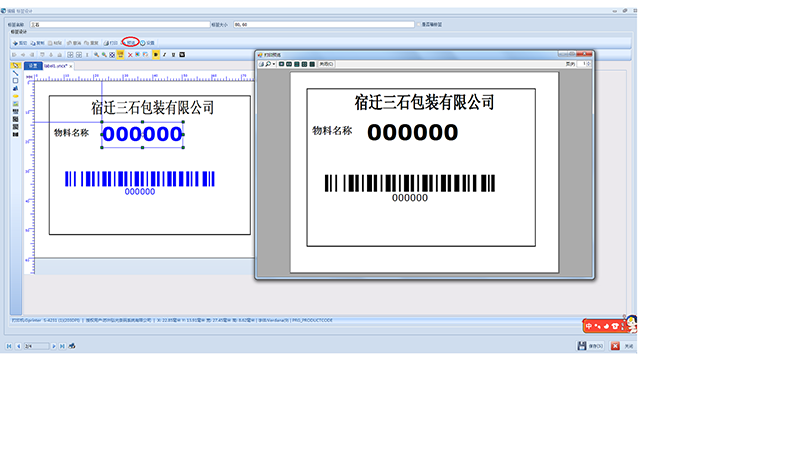Screen dimensions: 800x450
Task: Select the line drawing tool
Action: [x=15, y=73]
